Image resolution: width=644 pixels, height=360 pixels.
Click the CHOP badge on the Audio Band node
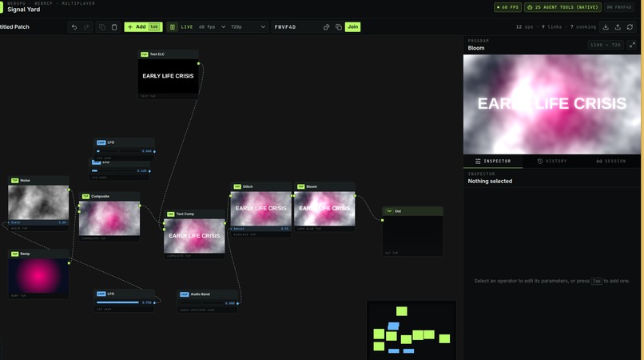point(184,294)
